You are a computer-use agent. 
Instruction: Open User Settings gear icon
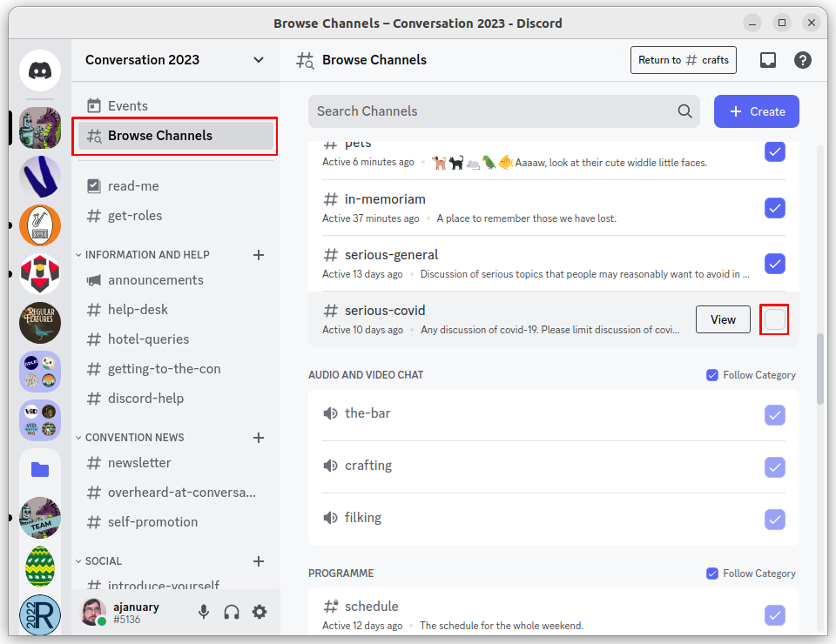pyautogui.click(x=260, y=612)
